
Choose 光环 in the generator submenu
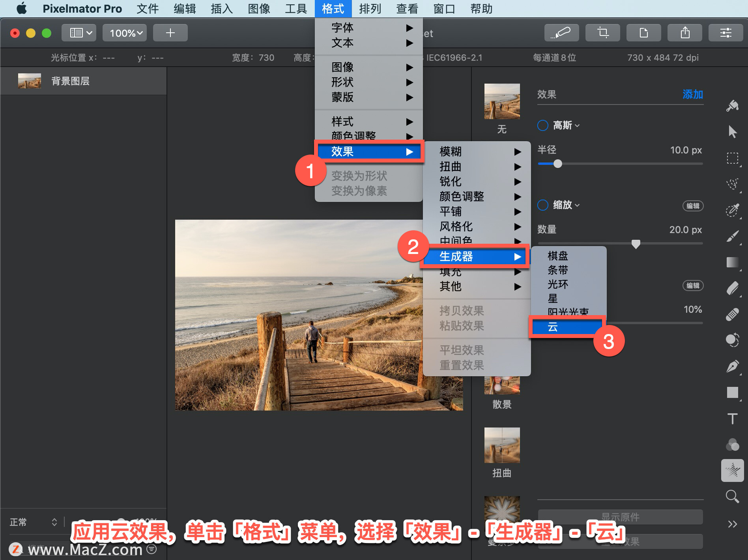[568, 284]
